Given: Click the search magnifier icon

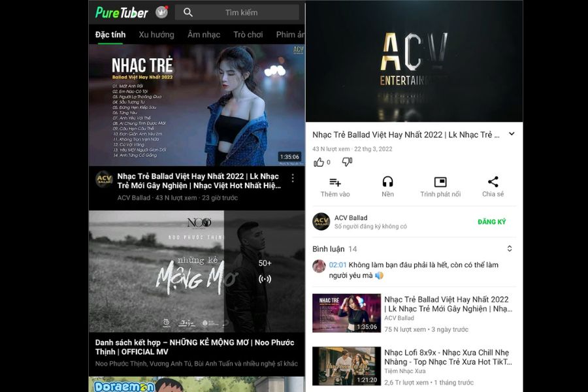Looking at the screenshot, I should pyautogui.click(x=188, y=12).
